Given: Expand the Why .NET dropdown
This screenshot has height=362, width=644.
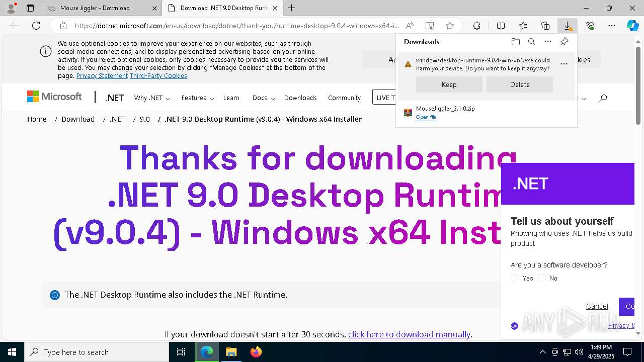Looking at the screenshot, I should pyautogui.click(x=152, y=98).
